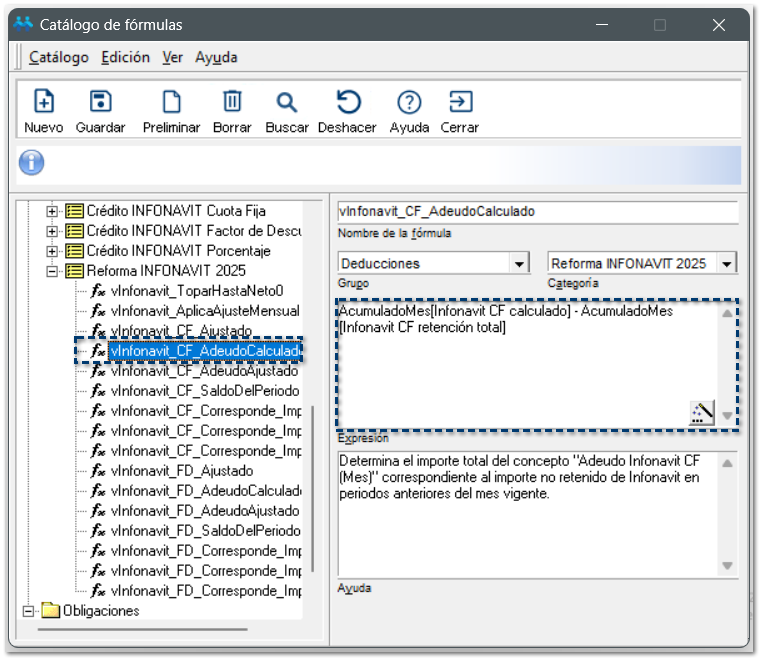
Task: Open the Edición menu
Action: pyautogui.click(x=126, y=57)
